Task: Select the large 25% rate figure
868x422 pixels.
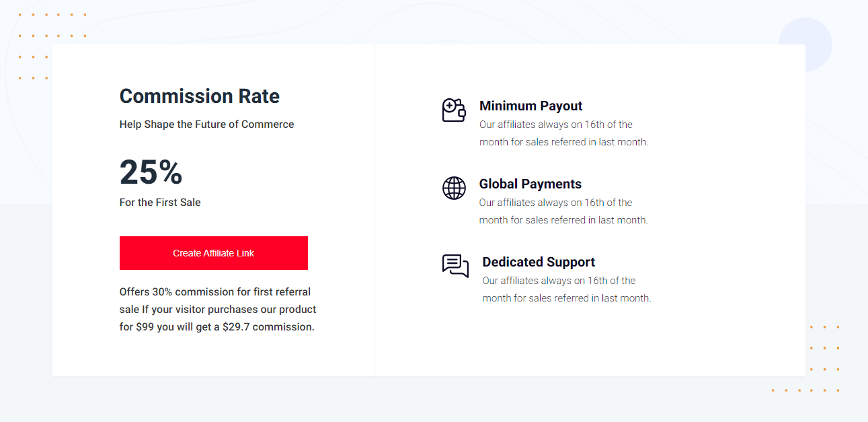Action: pyautogui.click(x=151, y=172)
